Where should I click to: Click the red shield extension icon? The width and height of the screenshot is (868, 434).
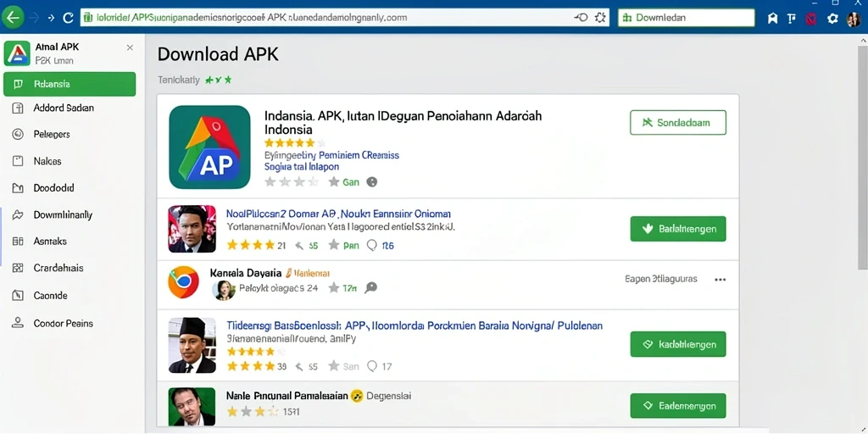811,19
